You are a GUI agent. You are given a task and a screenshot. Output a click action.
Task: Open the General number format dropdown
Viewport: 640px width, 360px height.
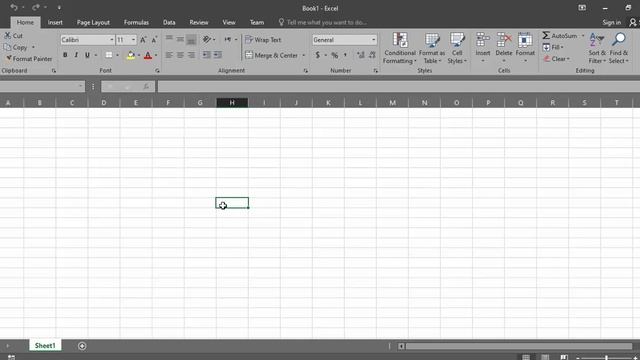pyautogui.click(x=373, y=40)
